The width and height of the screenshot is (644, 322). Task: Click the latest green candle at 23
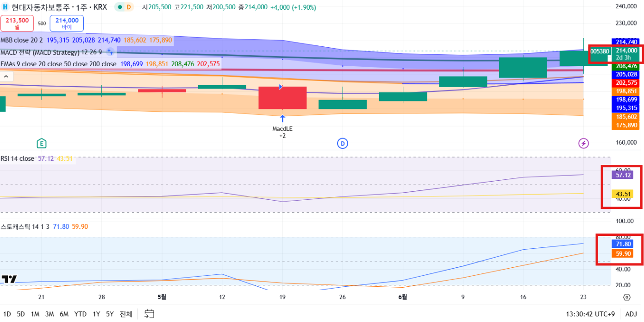click(x=583, y=58)
